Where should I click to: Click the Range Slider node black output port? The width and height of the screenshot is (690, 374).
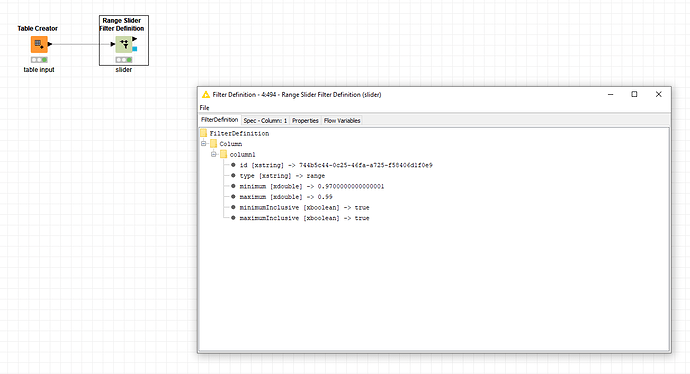point(135,39)
